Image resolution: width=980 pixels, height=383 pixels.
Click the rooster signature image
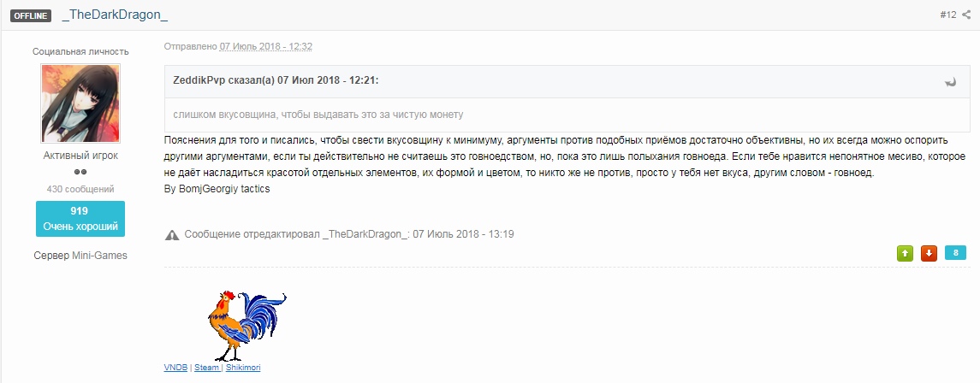(x=246, y=326)
